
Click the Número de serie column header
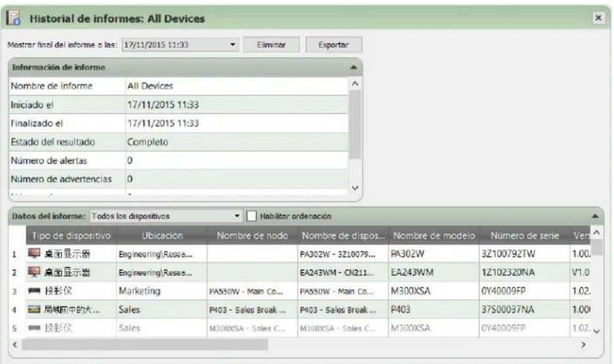click(x=525, y=236)
